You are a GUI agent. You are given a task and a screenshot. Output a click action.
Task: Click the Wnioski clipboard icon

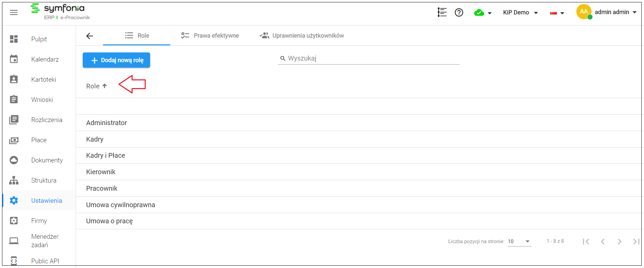(14, 100)
